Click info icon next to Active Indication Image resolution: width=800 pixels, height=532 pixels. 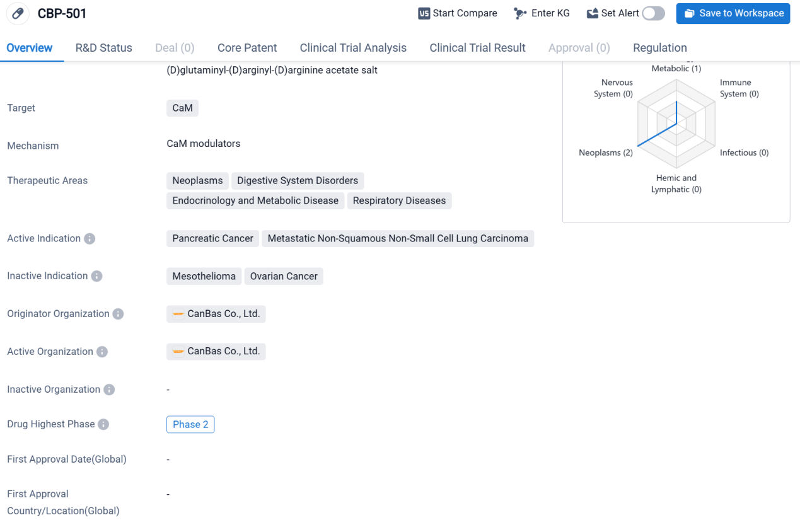coord(90,239)
